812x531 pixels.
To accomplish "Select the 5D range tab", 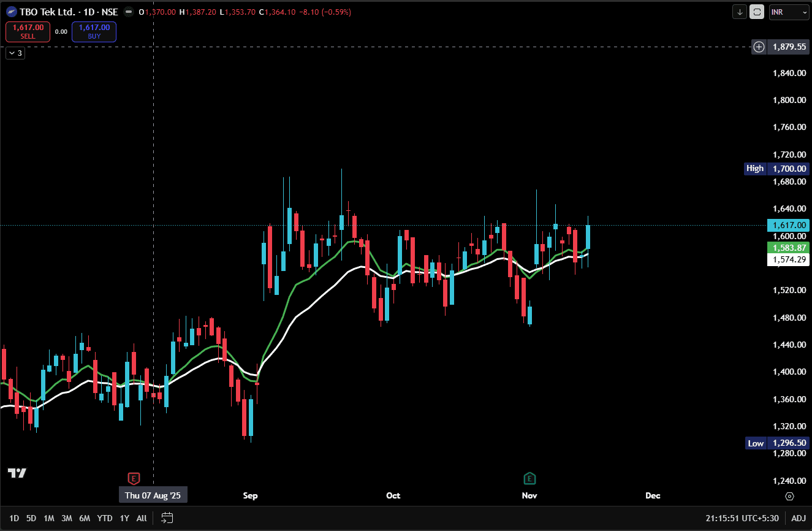I will tap(31, 518).
